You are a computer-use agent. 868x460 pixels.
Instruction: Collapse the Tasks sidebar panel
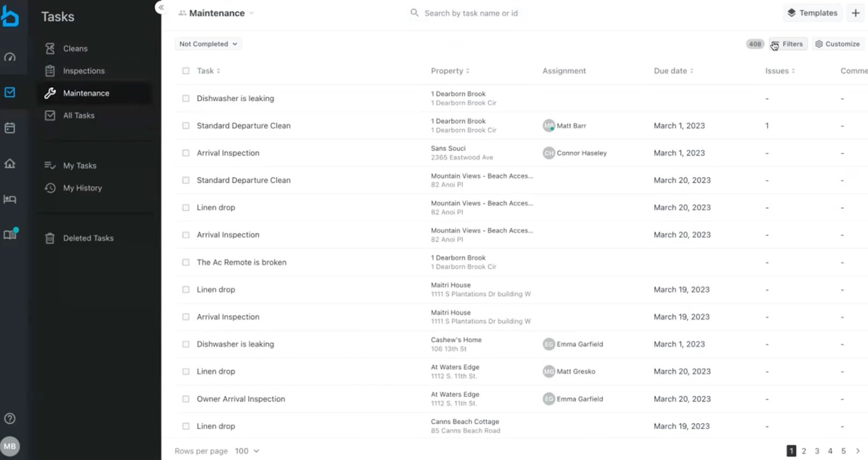[161, 8]
